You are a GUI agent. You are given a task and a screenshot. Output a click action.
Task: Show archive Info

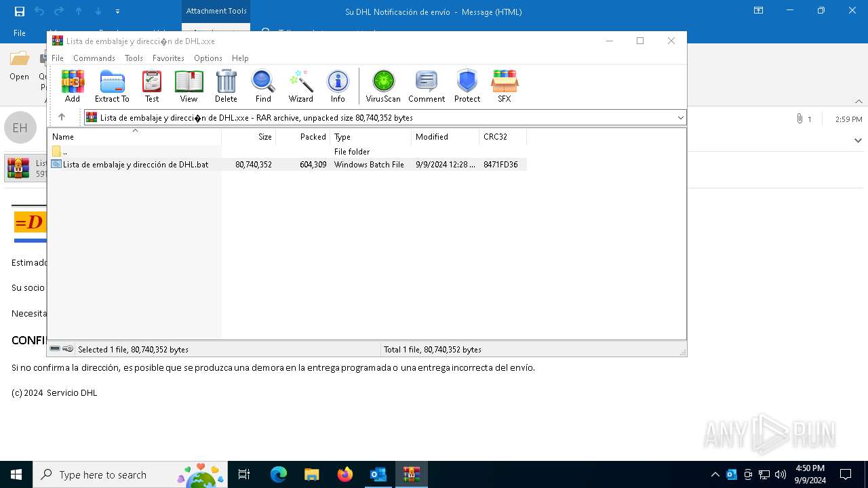pos(338,86)
